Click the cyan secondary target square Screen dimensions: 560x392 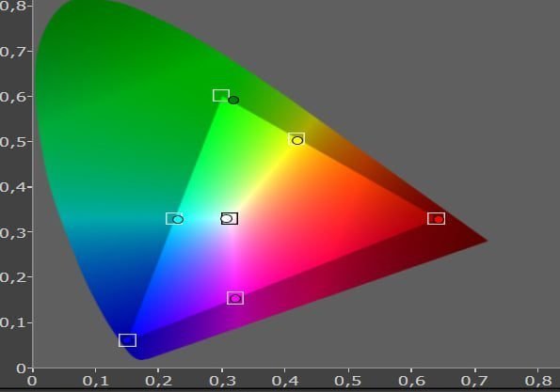click(174, 218)
